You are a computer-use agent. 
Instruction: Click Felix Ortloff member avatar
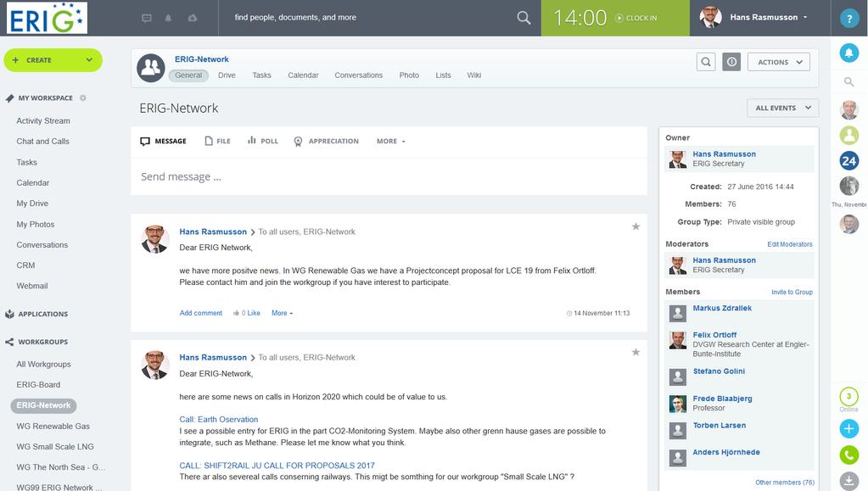pos(678,340)
